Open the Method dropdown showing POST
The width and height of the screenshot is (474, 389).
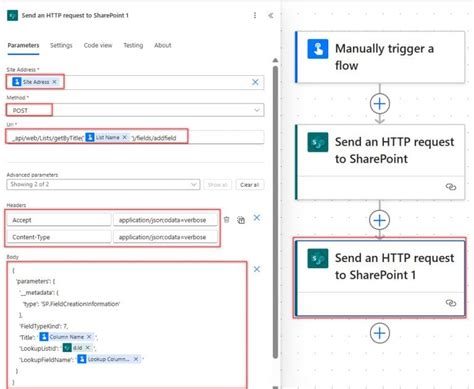pyautogui.click(x=135, y=110)
